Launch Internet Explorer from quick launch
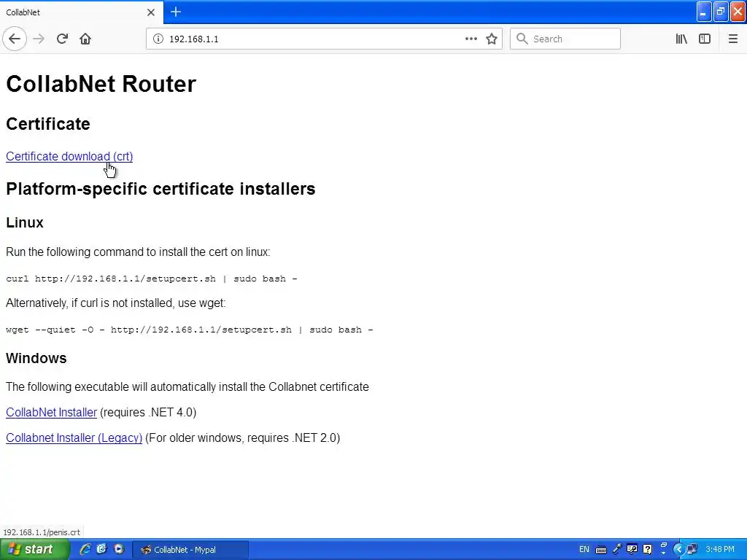Image resolution: width=747 pixels, height=560 pixels. click(85, 550)
